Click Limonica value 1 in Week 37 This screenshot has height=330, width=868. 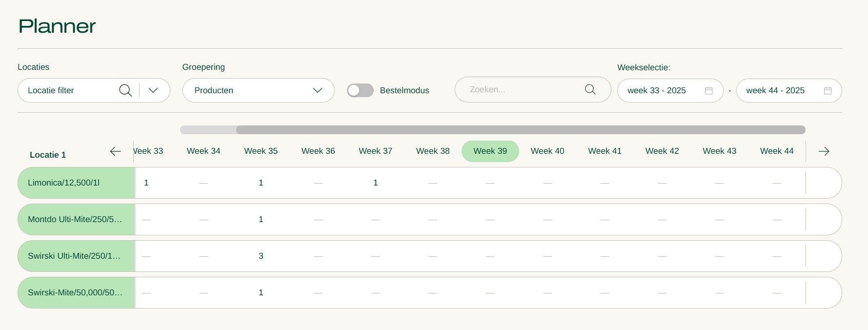pyautogui.click(x=376, y=183)
